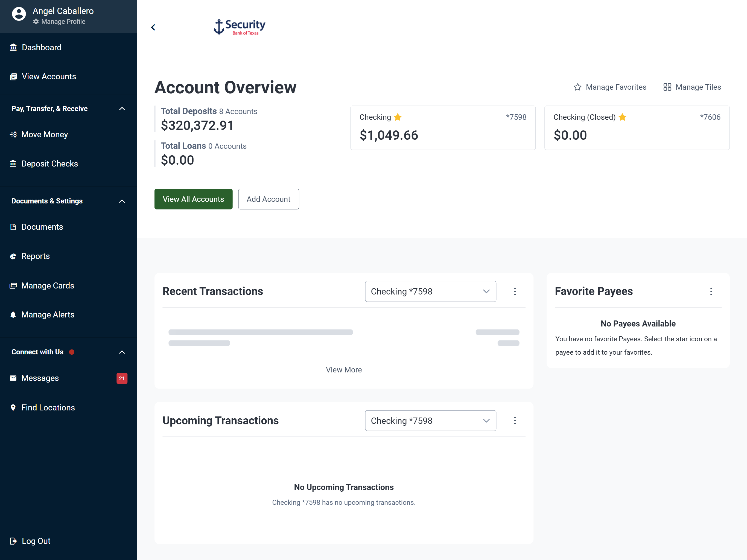Click the 21 unread messages badge
This screenshot has width=747, height=560.
coord(122,378)
